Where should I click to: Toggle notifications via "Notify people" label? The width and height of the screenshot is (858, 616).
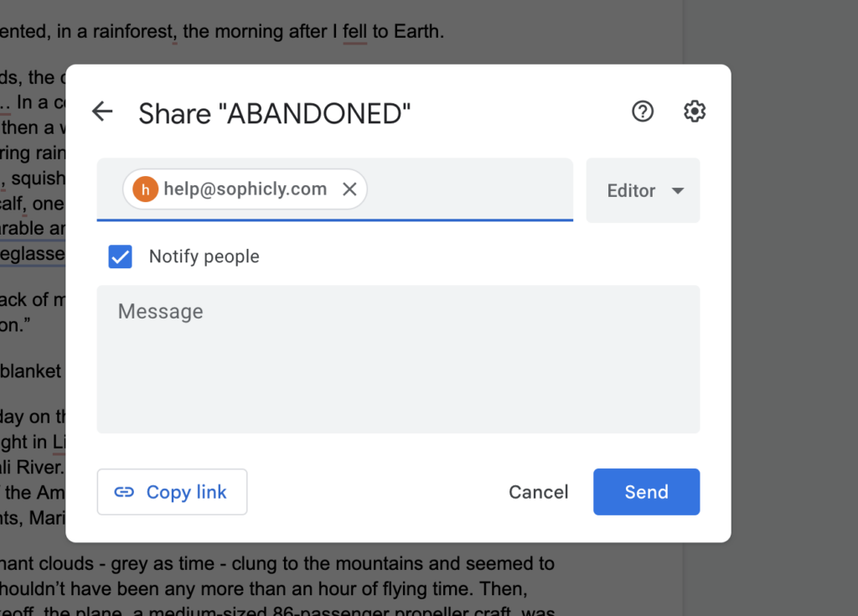[x=204, y=256]
